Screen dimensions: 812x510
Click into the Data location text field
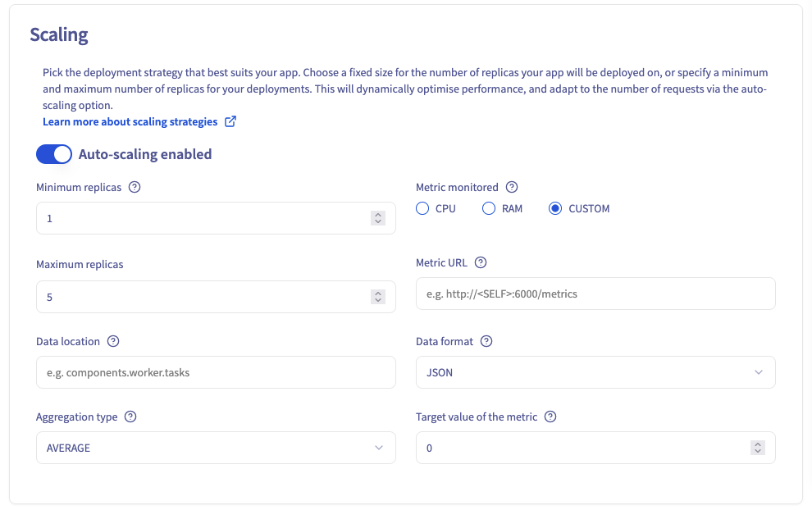[216, 372]
